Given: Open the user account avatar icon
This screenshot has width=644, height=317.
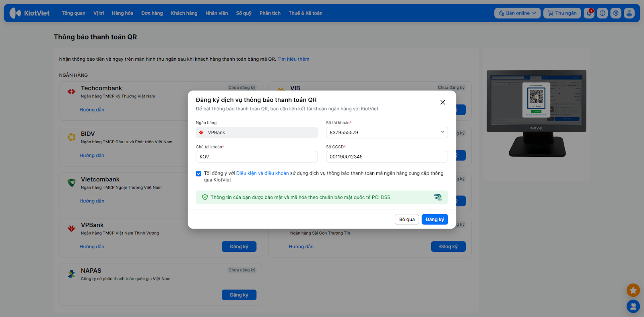Looking at the screenshot, I should [x=629, y=13].
